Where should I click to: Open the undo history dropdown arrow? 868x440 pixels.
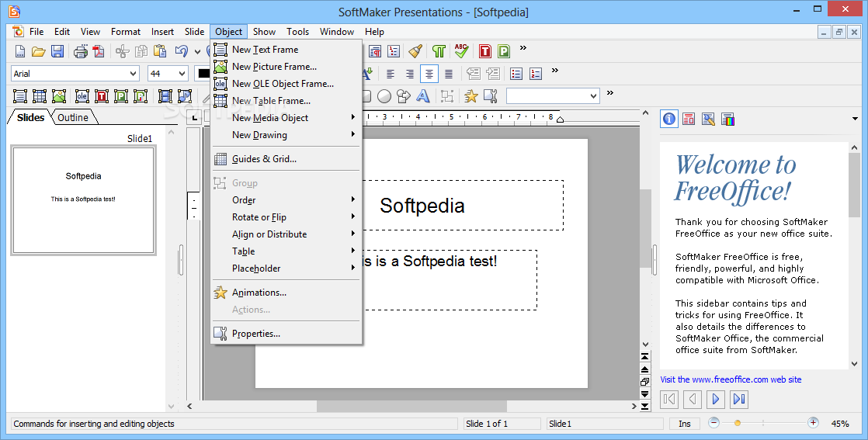[198, 52]
